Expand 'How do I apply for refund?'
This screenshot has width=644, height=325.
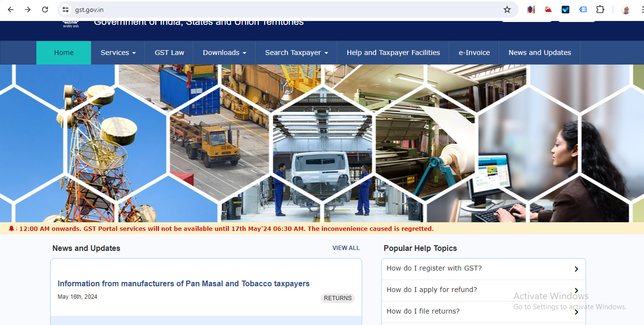pyautogui.click(x=483, y=290)
